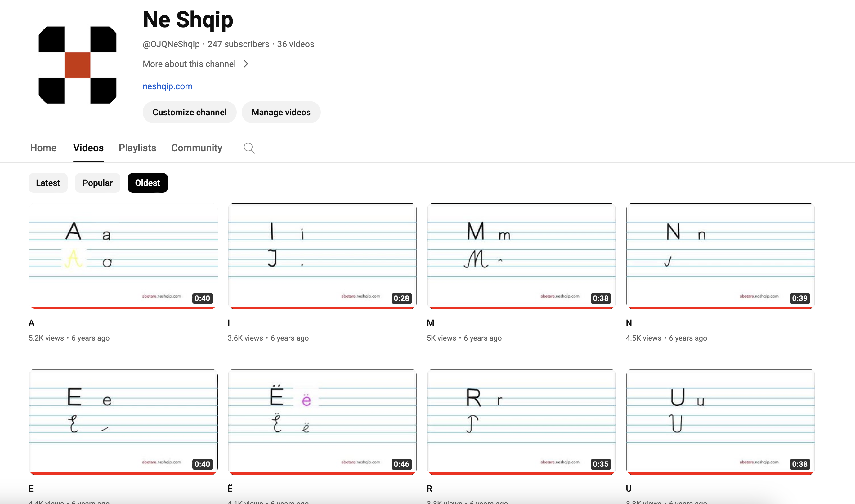Viewport: 855px width, 504px height.
Task: Click the 0:28 duration badge on video I
Action: click(401, 298)
